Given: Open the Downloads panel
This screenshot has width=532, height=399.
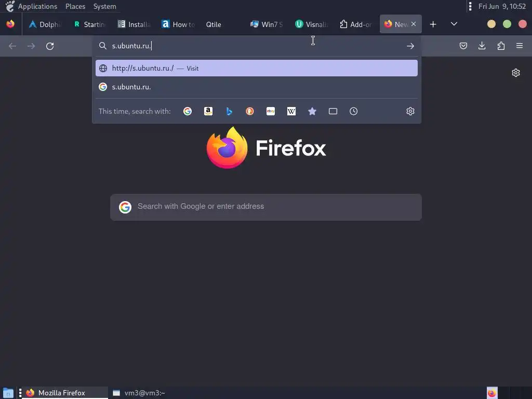Looking at the screenshot, I should coord(482,46).
